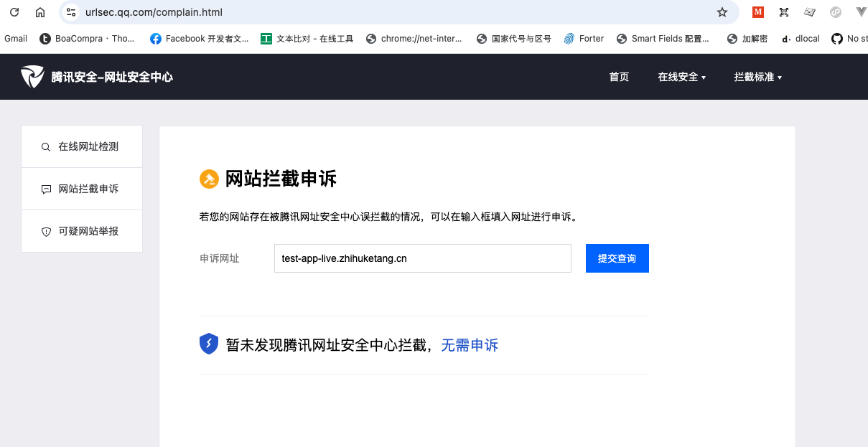868x447 pixels.
Task: Open the red M extension
Action: pyautogui.click(x=758, y=12)
